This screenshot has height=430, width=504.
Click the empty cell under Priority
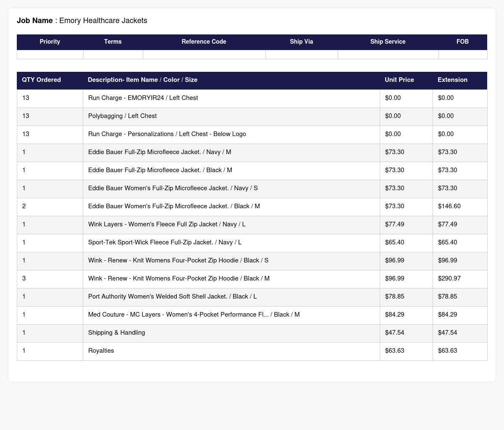pos(50,54)
